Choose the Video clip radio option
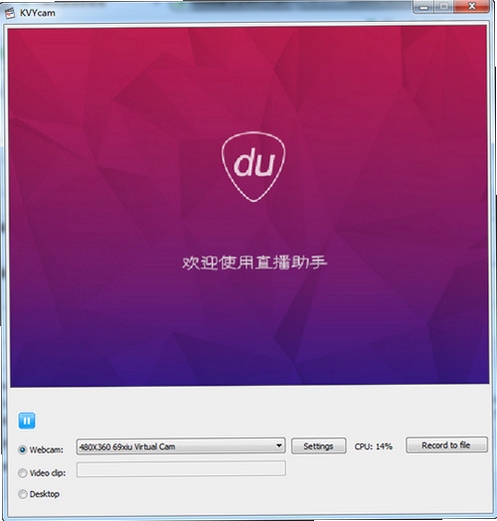Screen dimensions: 497x521 (22, 473)
